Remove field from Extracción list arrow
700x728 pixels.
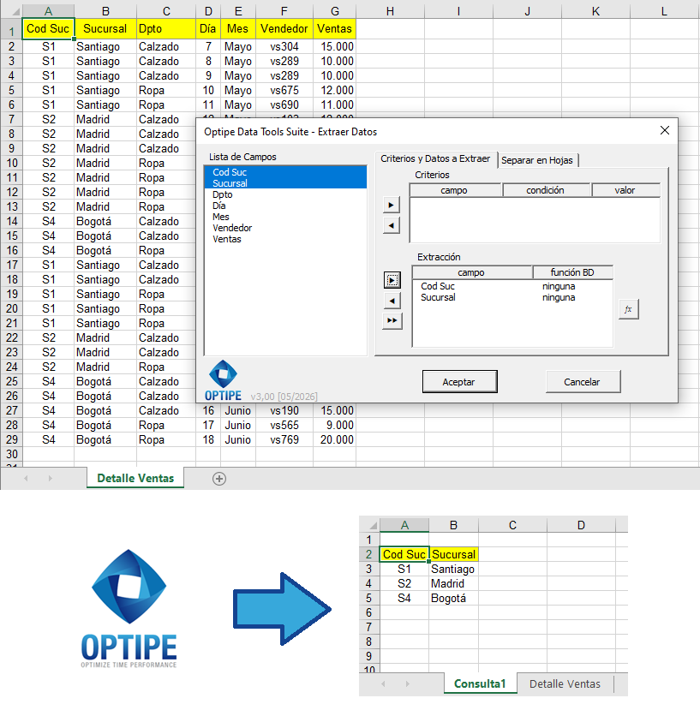pyautogui.click(x=392, y=301)
